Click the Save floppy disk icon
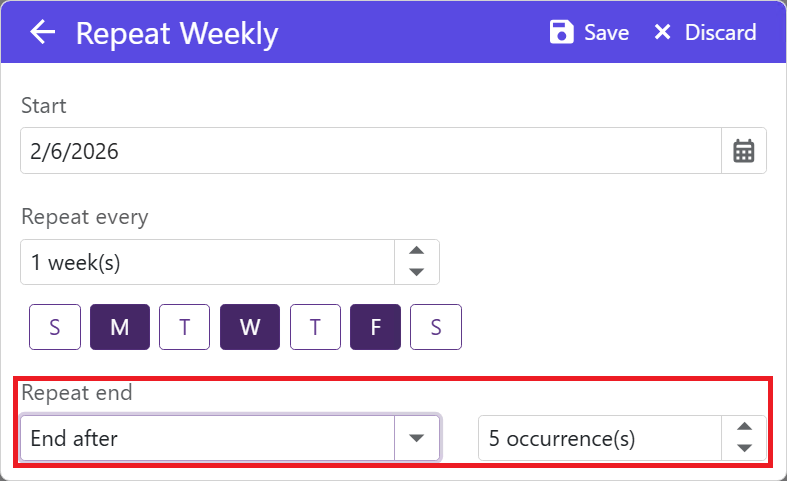 [562, 33]
